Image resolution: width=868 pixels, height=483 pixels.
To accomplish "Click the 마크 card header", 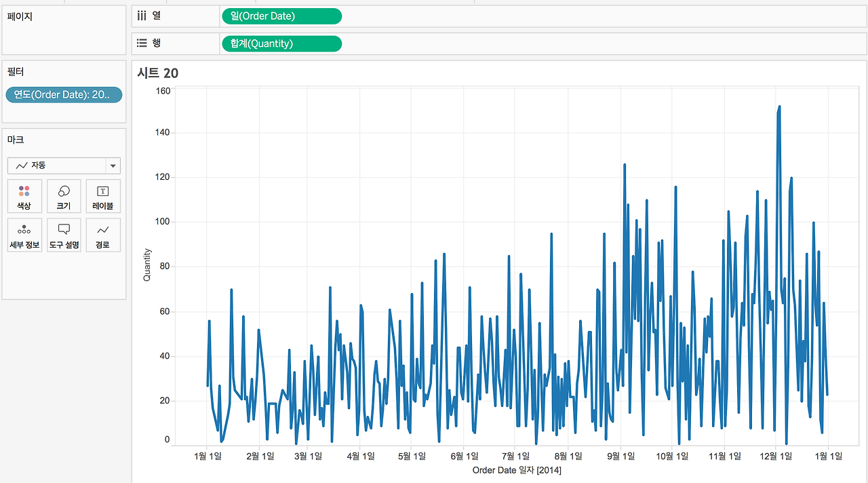I will pyautogui.click(x=16, y=140).
